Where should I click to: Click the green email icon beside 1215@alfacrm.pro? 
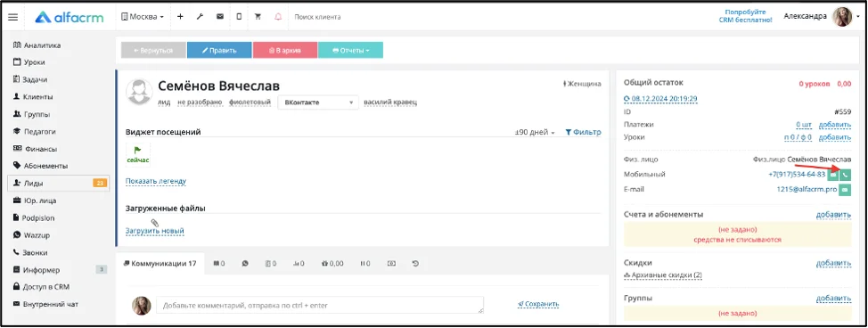coord(845,190)
